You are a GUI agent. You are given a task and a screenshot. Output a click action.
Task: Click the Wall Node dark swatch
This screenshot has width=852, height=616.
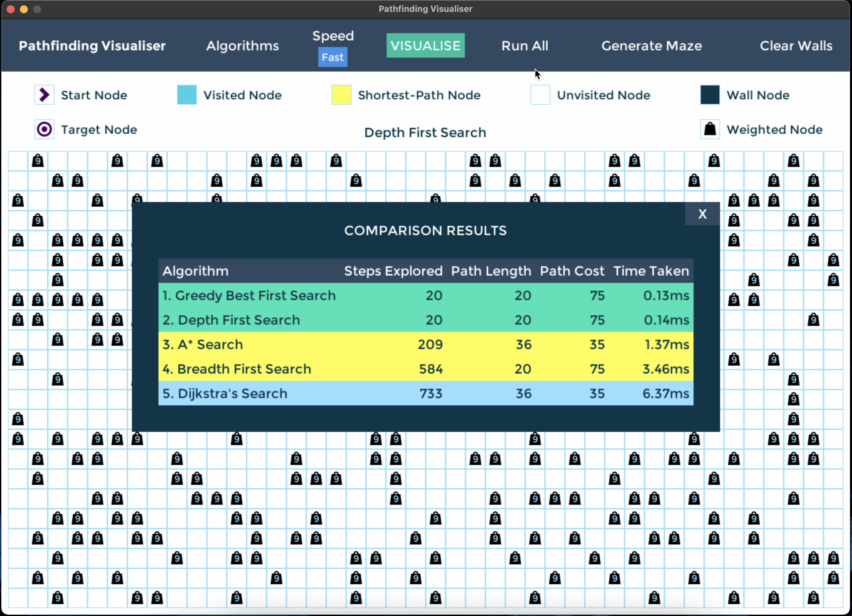click(x=710, y=95)
